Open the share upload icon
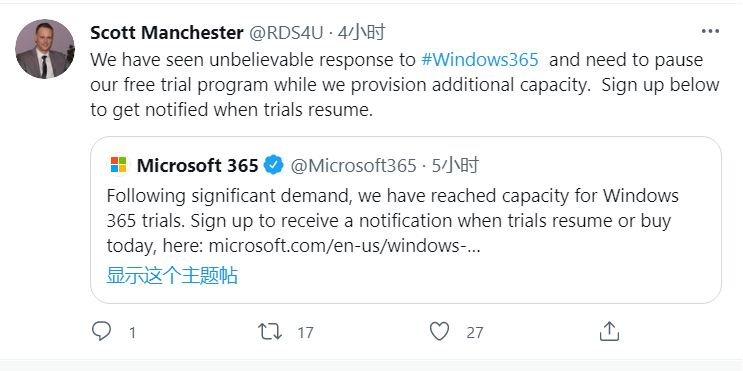 [x=609, y=331]
